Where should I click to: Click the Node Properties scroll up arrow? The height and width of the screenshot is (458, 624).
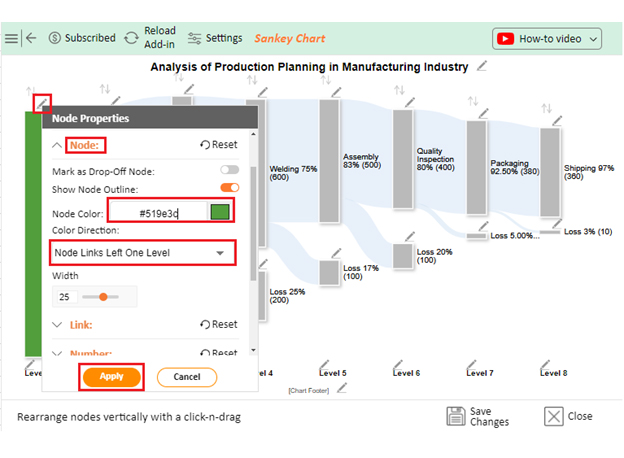(254, 134)
